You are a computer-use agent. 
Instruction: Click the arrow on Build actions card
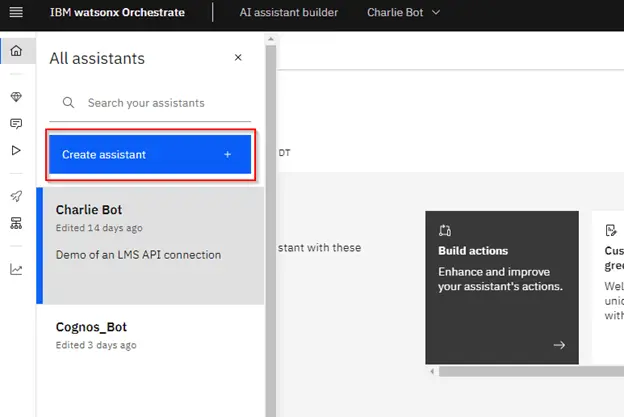pyautogui.click(x=559, y=345)
